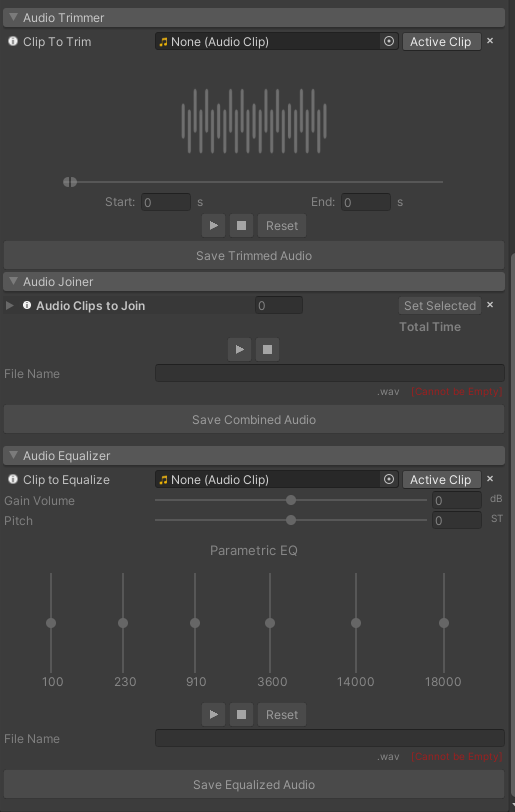Click the trim End seconds field
Screen dimensions: 515x812
click(x=366, y=202)
